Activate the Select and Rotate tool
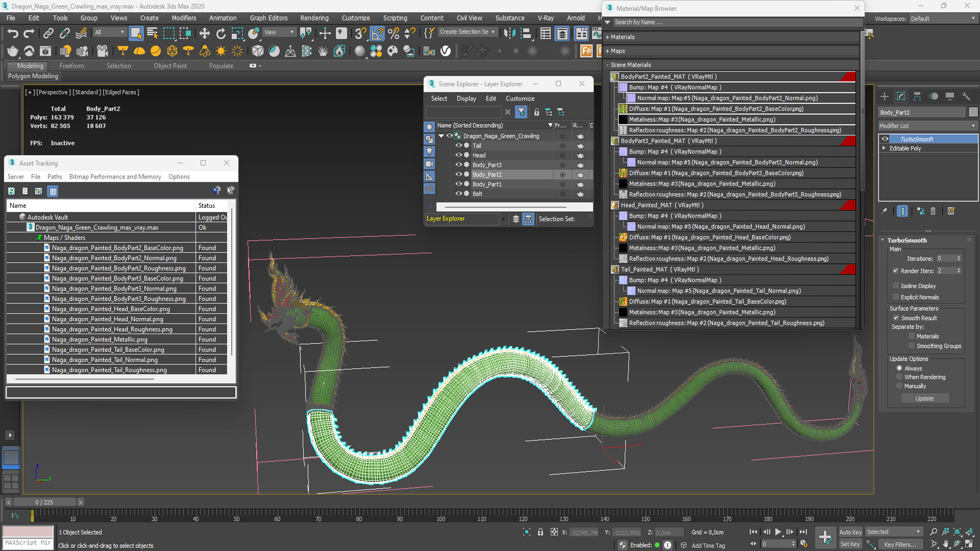 click(x=220, y=34)
